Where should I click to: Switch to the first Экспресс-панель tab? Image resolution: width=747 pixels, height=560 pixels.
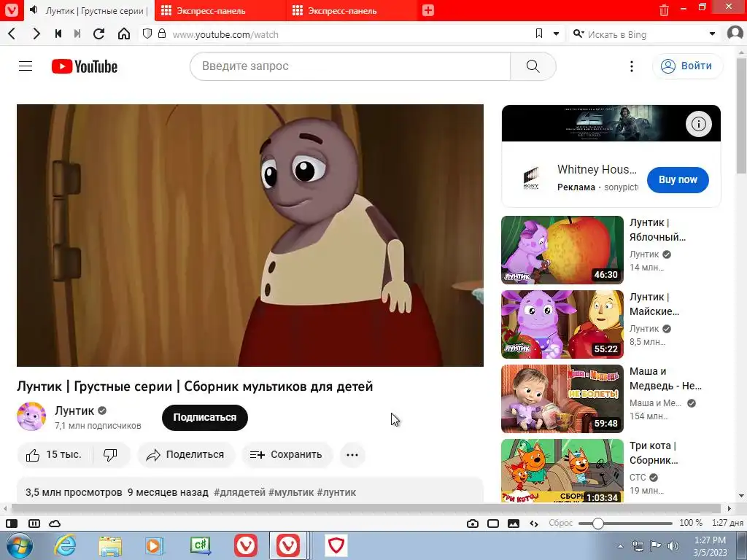pyautogui.click(x=220, y=10)
